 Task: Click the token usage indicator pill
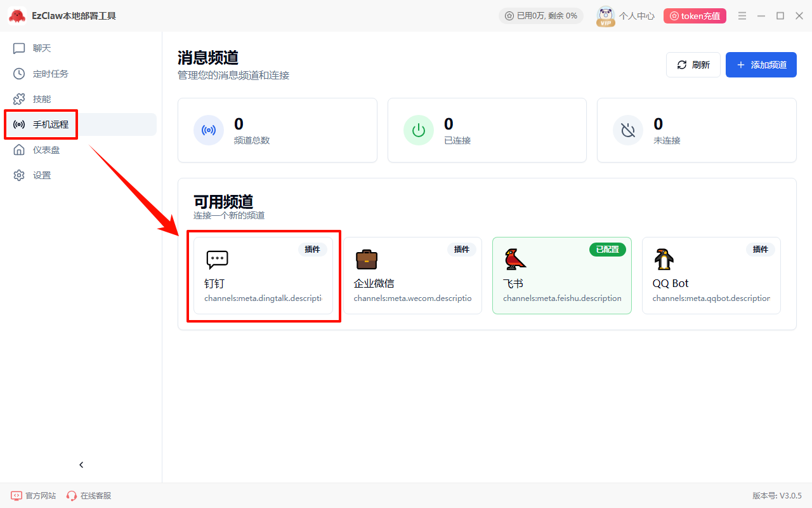point(540,16)
